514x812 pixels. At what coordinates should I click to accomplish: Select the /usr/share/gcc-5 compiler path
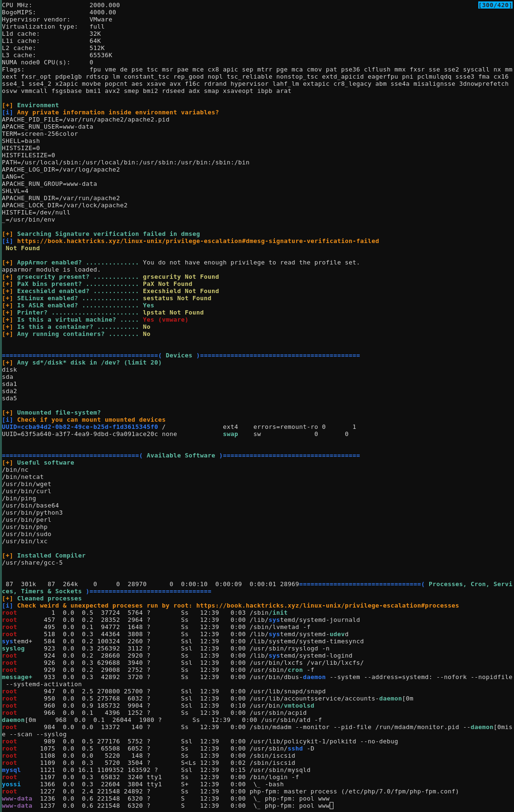(x=32, y=563)
